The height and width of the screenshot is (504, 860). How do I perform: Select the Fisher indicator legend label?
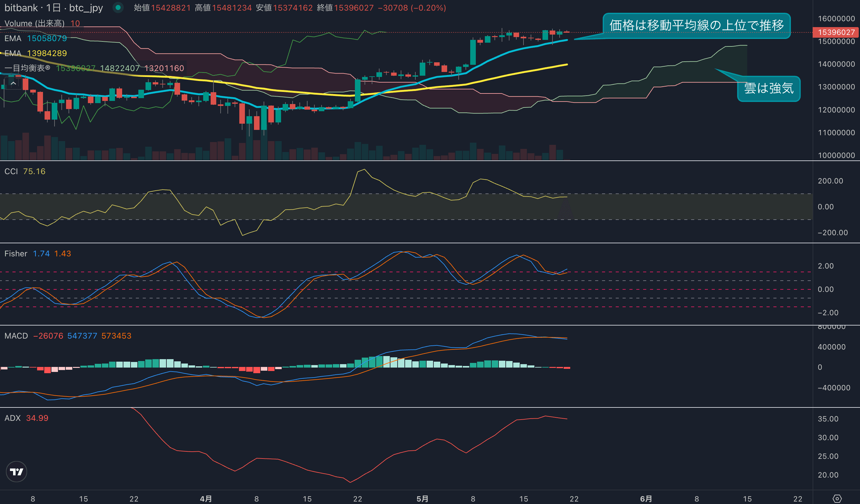point(16,254)
